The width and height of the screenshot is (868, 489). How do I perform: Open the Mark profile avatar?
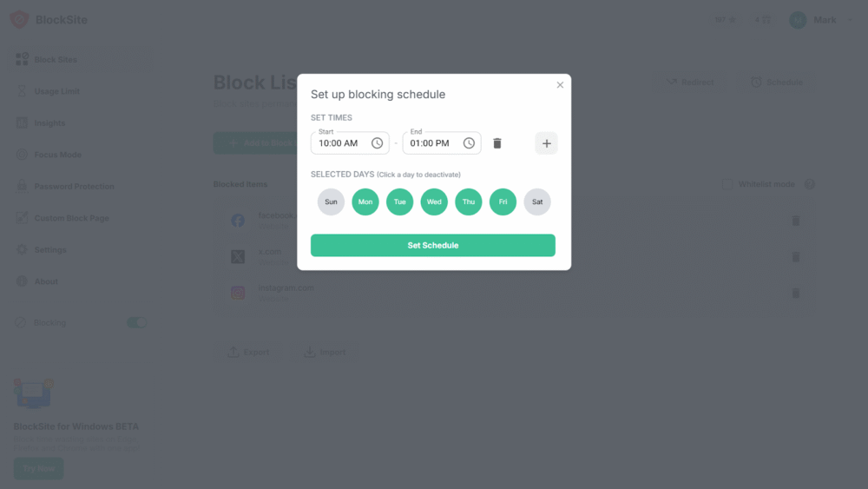[798, 20]
